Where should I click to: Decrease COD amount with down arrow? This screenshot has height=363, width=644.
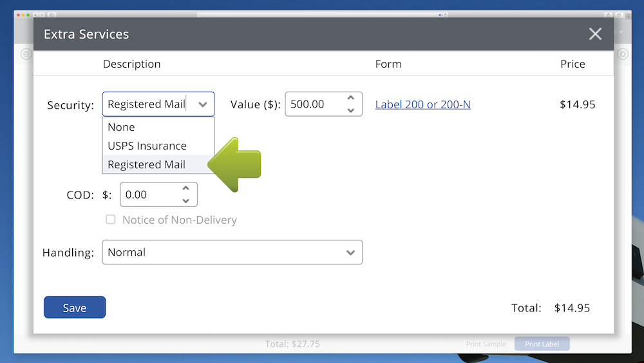click(x=186, y=201)
